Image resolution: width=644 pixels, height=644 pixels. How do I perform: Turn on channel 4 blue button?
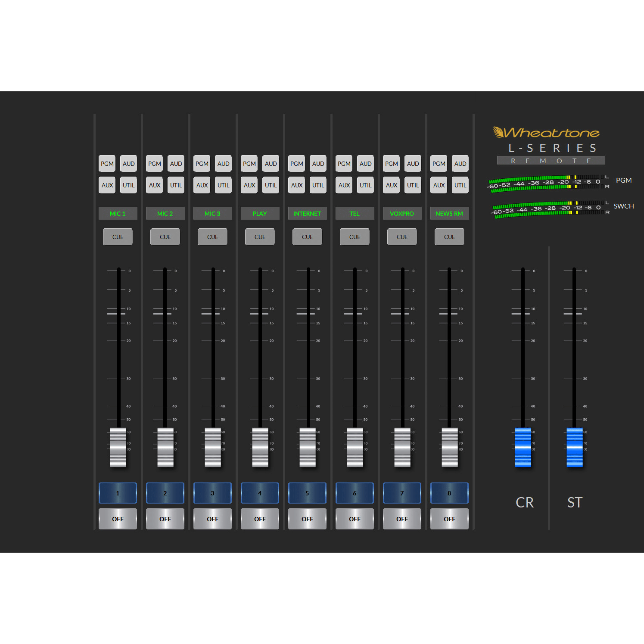[260, 493]
